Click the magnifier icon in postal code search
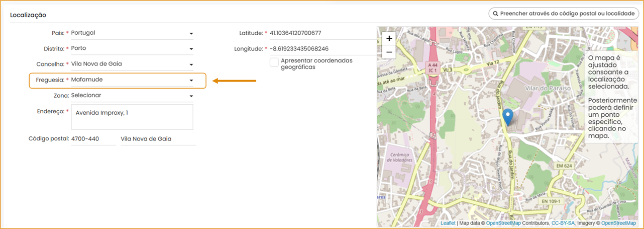The width and height of the screenshot is (644, 229). point(495,14)
